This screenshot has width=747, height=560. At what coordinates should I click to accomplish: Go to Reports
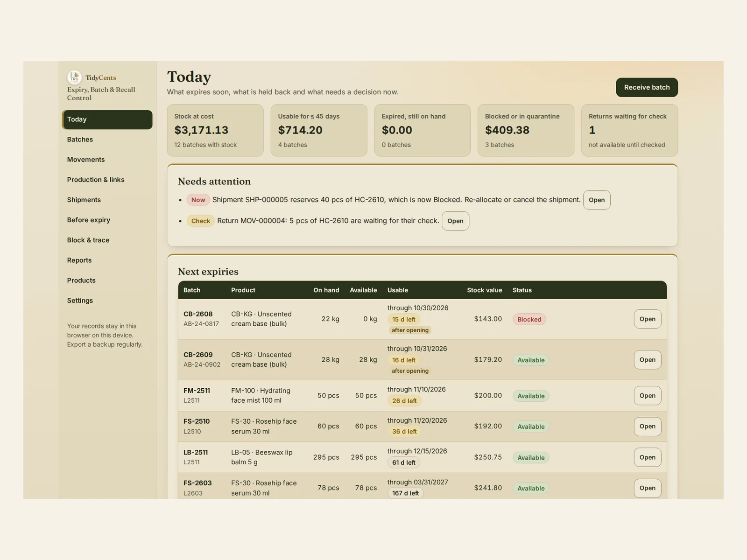coord(107,260)
